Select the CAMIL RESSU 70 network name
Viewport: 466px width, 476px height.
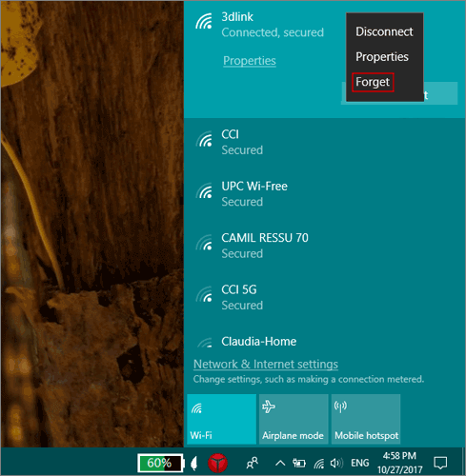point(265,238)
